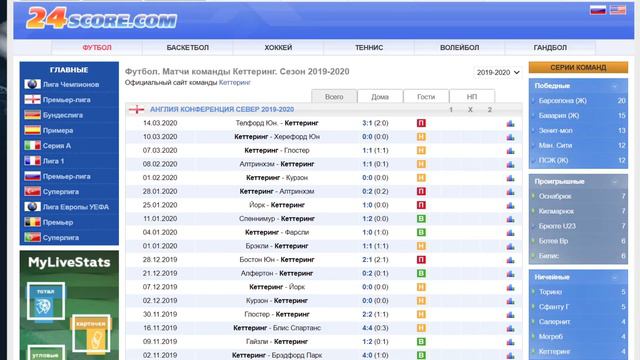Screen dimensions: 640x360
Task: Click draw badge for Кеттеринг - Глостер match
Action: coord(421,151)
